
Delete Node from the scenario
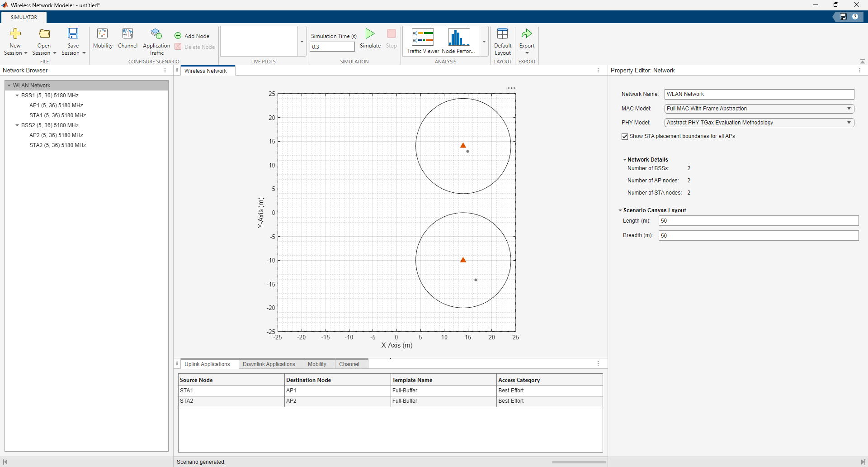click(194, 47)
